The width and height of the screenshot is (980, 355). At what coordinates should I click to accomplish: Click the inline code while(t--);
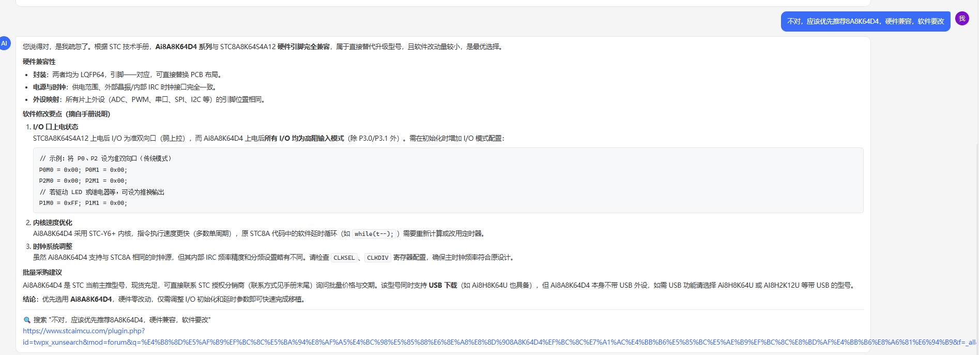(x=374, y=234)
